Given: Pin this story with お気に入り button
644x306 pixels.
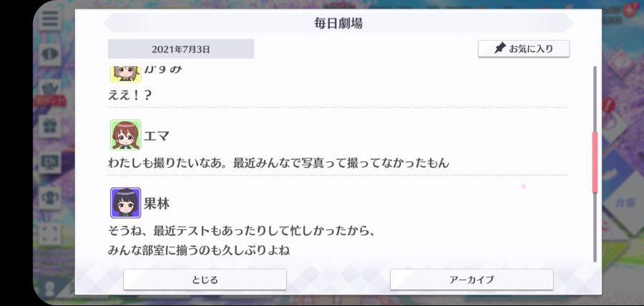Looking at the screenshot, I should click(x=524, y=49).
